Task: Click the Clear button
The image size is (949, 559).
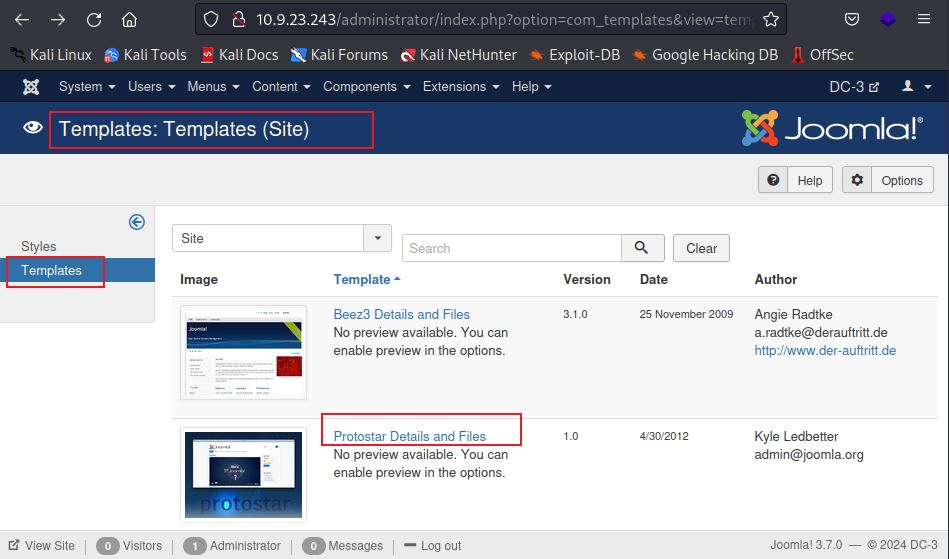Action: pyautogui.click(x=701, y=248)
